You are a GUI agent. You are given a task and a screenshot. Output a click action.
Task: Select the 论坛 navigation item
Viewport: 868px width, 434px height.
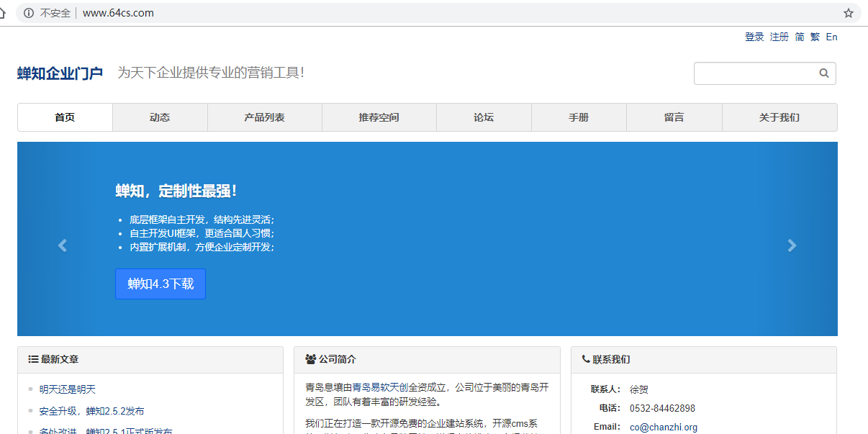point(484,117)
